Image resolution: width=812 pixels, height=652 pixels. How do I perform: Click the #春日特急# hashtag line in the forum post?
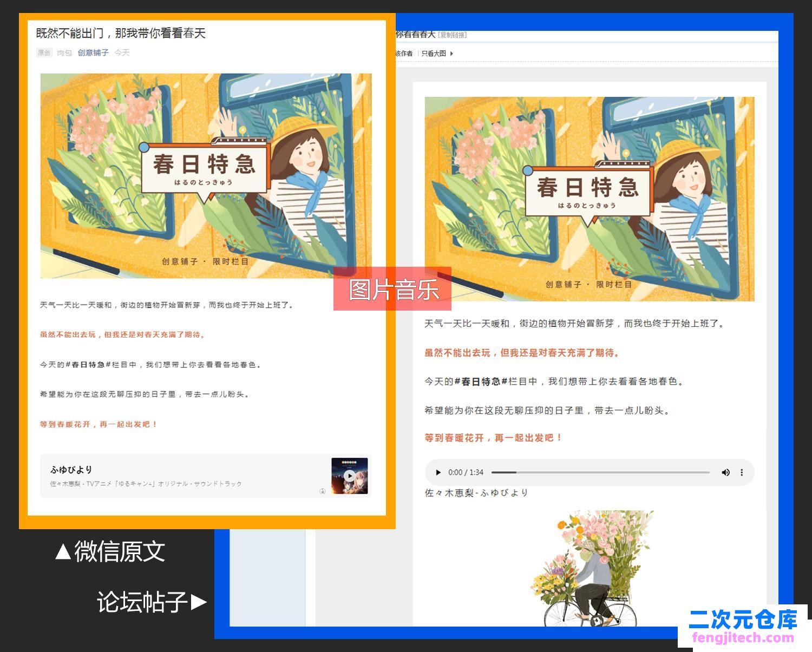(555, 381)
